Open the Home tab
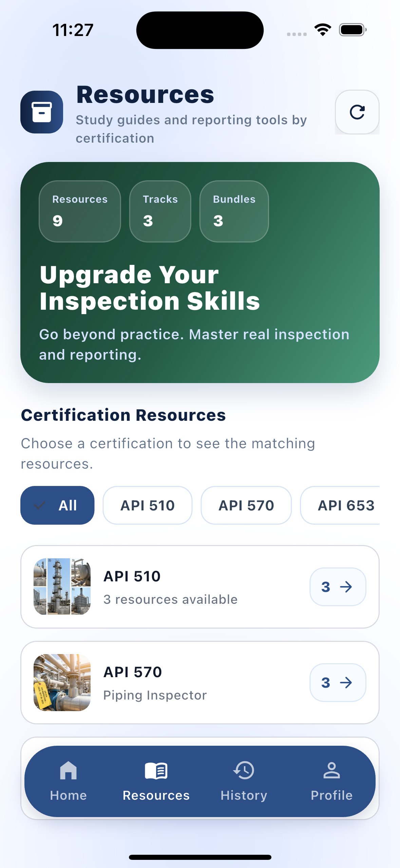 coord(69,781)
